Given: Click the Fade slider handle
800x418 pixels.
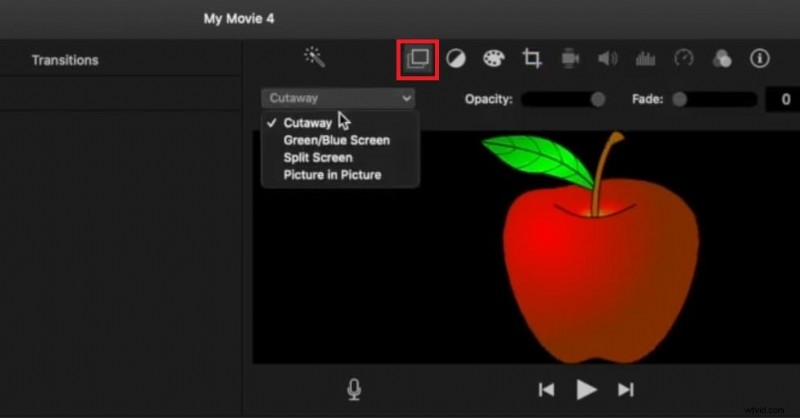Looking at the screenshot, I should coord(679,99).
